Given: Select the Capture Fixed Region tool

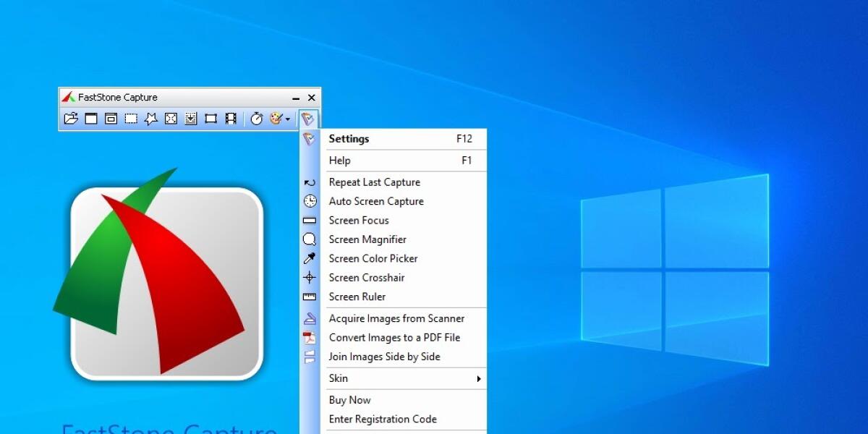Looking at the screenshot, I should [210, 119].
